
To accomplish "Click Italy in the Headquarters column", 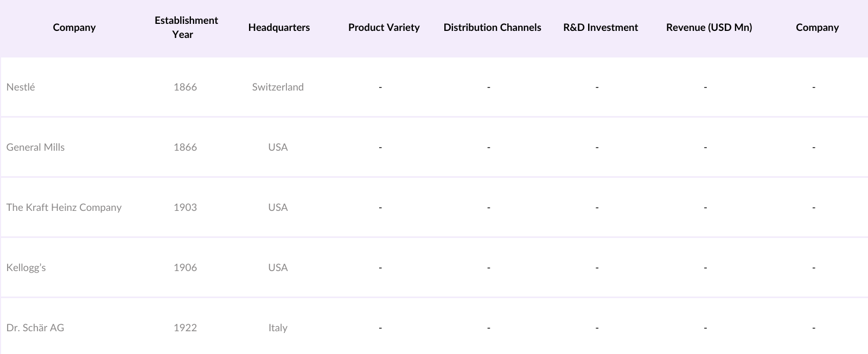I will coord(278,327).
